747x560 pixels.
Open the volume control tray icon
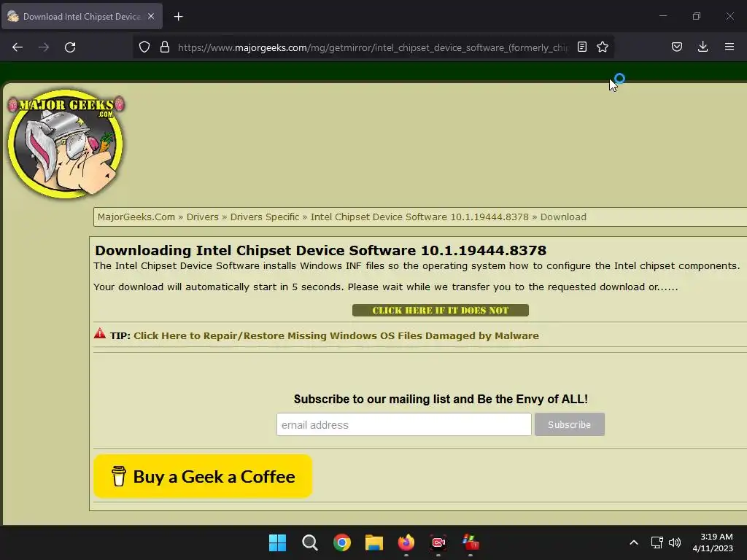point(675,542)
